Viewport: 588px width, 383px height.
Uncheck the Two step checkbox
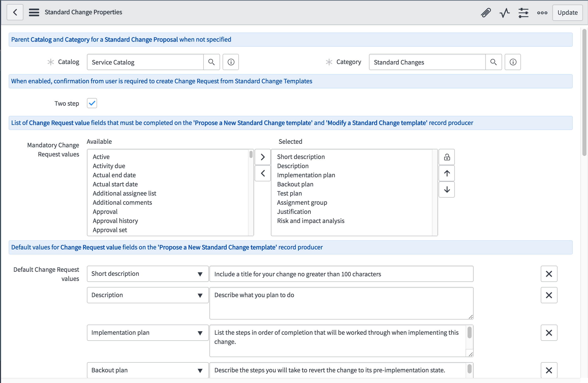92,103
